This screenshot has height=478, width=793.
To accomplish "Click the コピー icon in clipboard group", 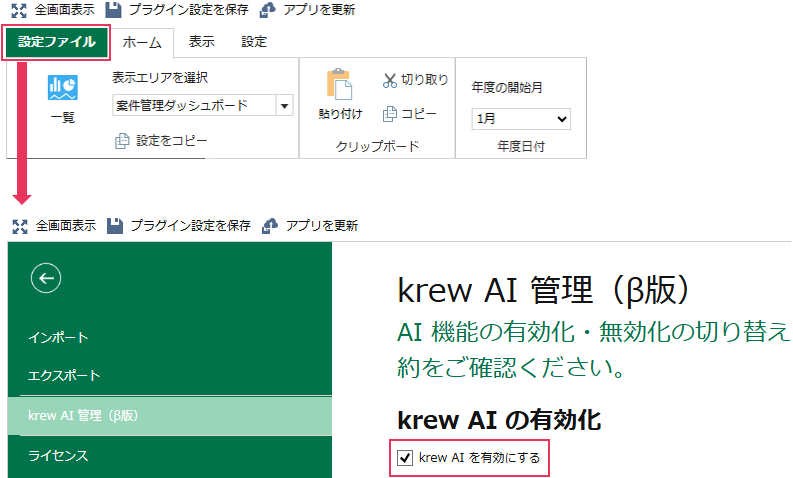I will (x=390, y=113).
